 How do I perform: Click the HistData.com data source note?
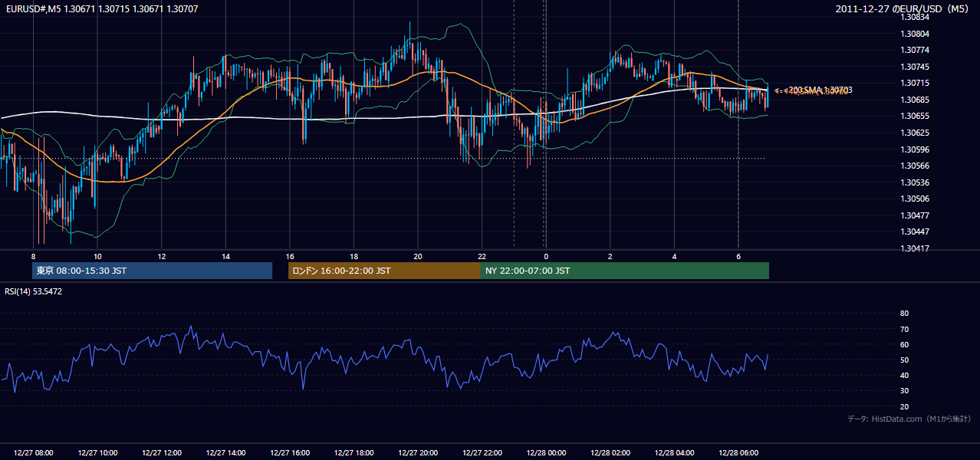tap(909, 419)
